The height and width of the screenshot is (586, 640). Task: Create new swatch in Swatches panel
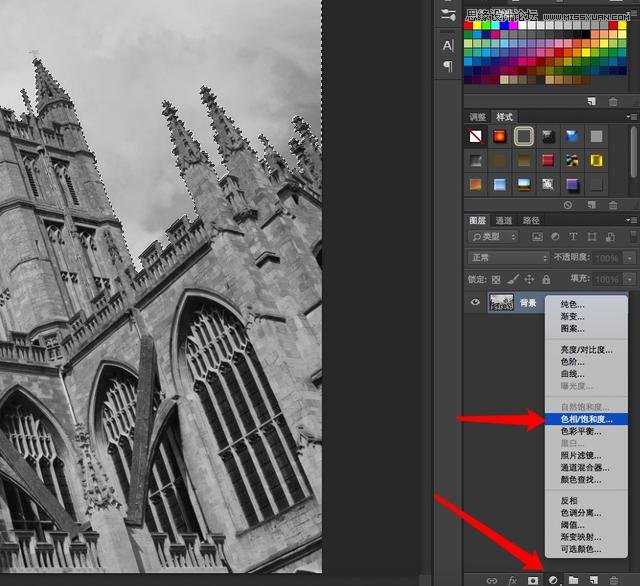[591, 101]
